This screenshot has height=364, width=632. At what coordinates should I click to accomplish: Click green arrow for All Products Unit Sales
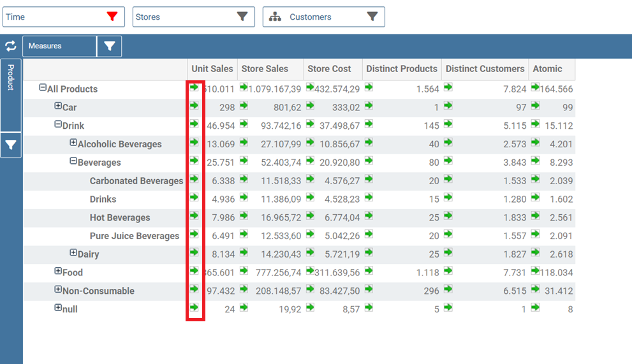click(x=195, y=87)
